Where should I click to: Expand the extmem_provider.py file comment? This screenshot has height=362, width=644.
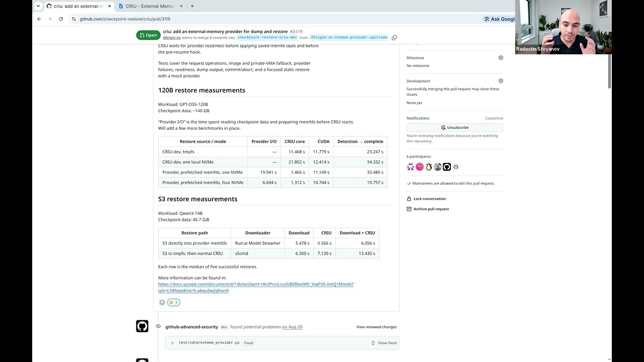pyautogui.click(x=172, y=343)
